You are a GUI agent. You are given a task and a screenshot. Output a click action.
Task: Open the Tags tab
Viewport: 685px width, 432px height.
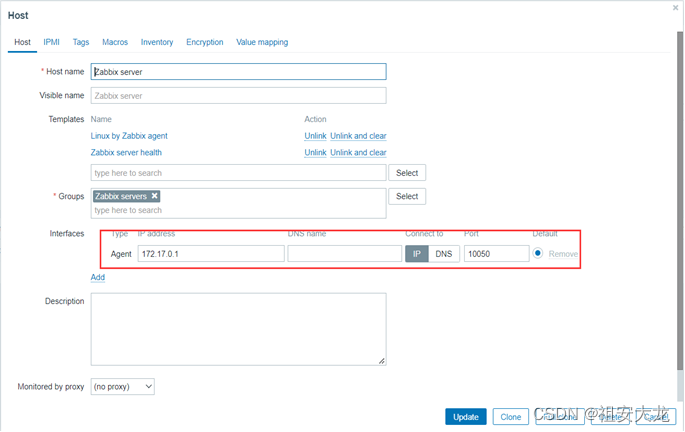click(x=81, y=42)
